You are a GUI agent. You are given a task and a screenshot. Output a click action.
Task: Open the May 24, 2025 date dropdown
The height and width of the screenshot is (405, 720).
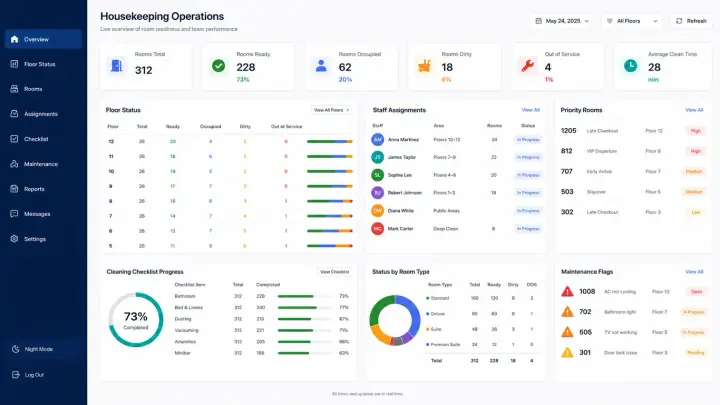click(562, 21)
